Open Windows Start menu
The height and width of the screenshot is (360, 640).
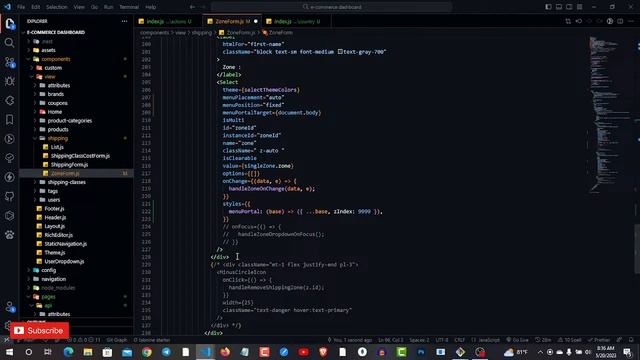[x=9, y=352]
